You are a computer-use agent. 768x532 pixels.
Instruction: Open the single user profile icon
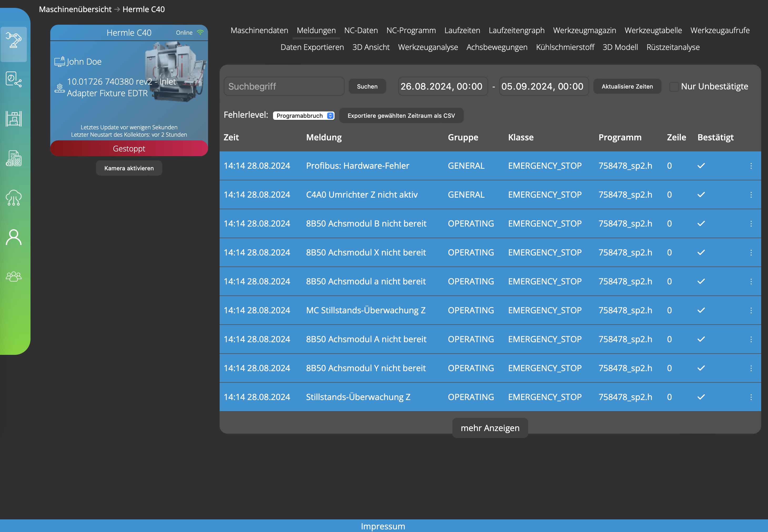(x=14, y=237)
